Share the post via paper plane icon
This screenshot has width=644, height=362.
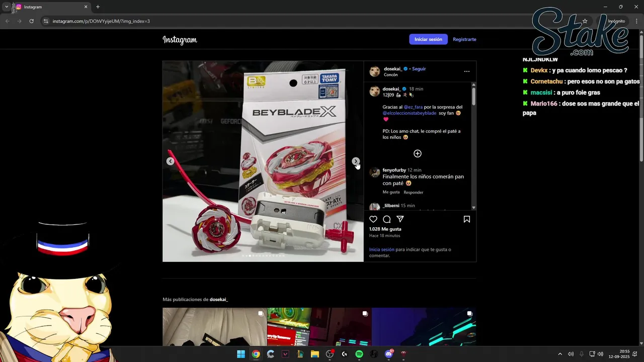(x=400, y=219)
